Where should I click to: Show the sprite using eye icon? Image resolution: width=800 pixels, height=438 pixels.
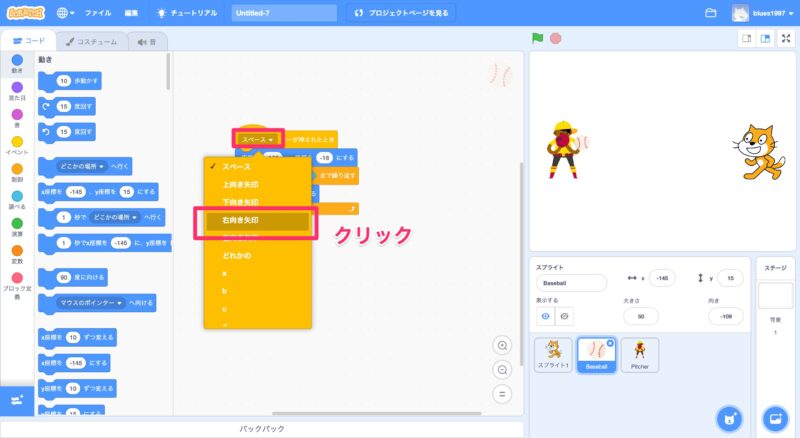(x=546, y=316)
